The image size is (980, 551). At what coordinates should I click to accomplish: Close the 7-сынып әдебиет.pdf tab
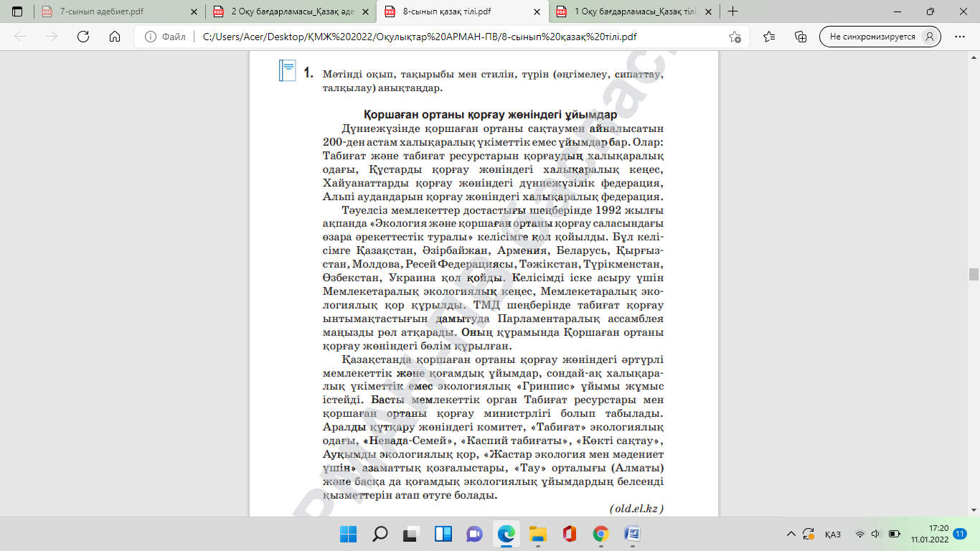(194, 11)
